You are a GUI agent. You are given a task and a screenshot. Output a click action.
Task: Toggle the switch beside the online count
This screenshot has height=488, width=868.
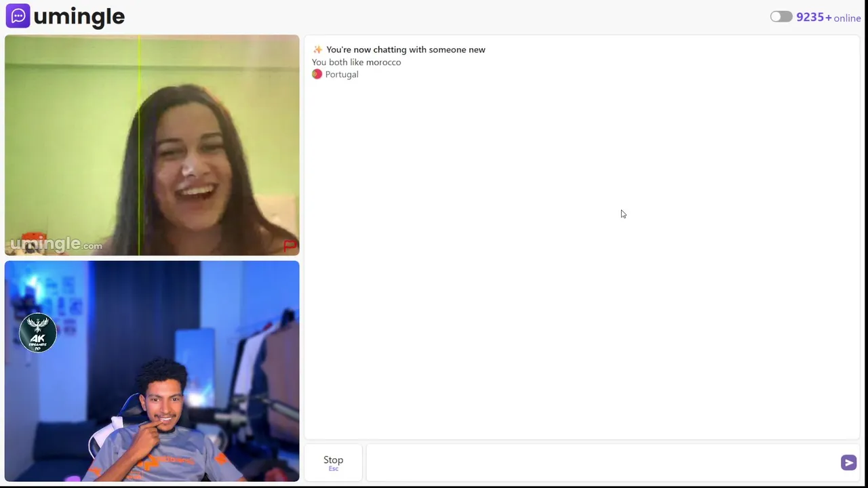[x=781, y=17]
